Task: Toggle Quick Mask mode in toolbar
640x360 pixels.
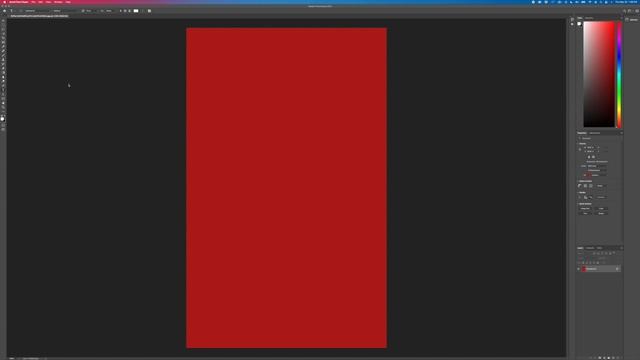Action: pos(3,124)
